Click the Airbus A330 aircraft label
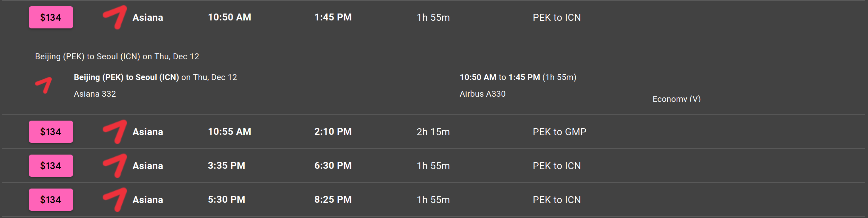The image size is (868, 218). (x=483, y=94)
